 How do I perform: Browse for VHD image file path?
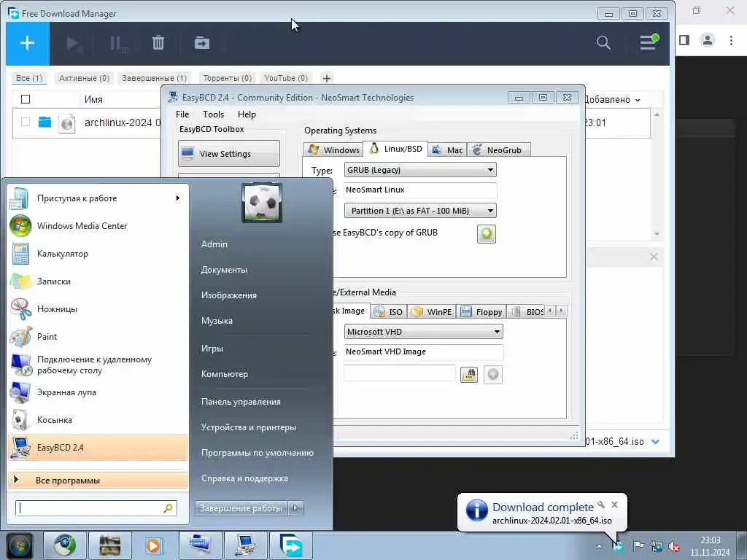[x=469, y=375]
